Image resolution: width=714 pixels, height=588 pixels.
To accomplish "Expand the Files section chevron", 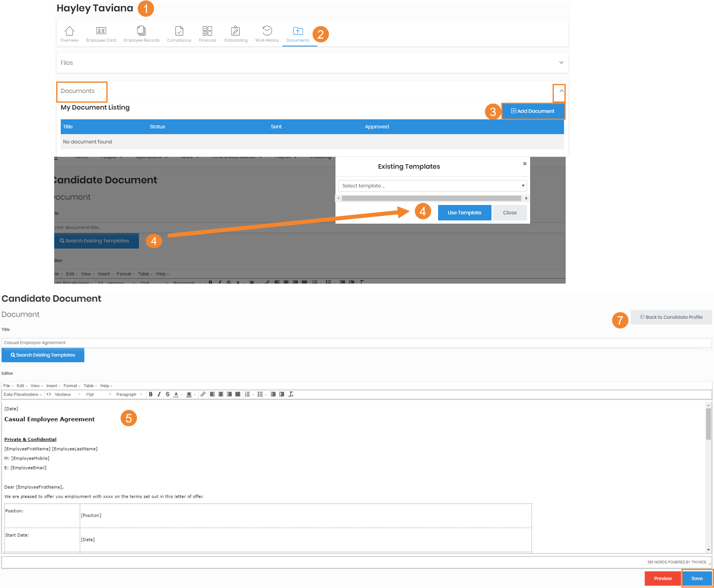I will coord(561,63).
